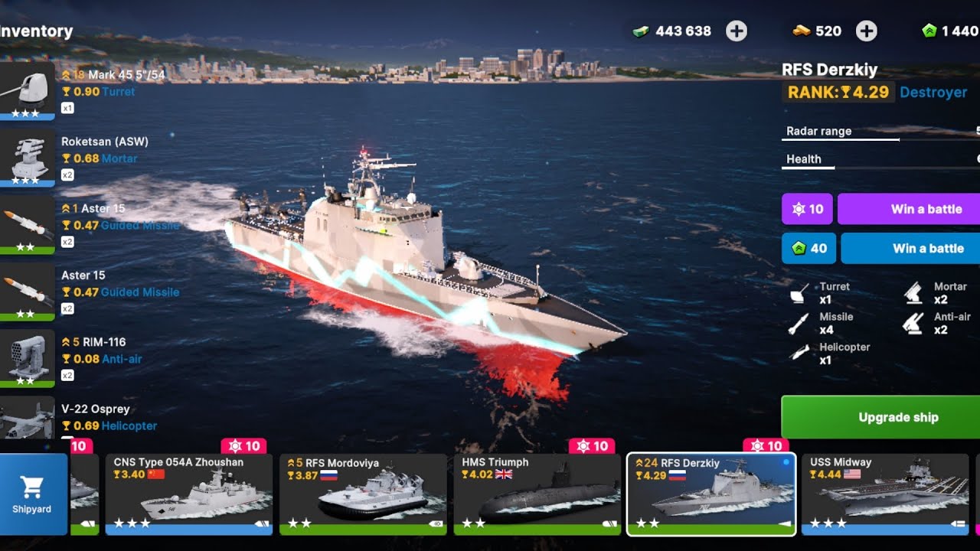The height and width of the screenshot is (551, 980).
Task: Select the Mark 45 turret icon
Action: pyautogui.click(x=27, y=91)
